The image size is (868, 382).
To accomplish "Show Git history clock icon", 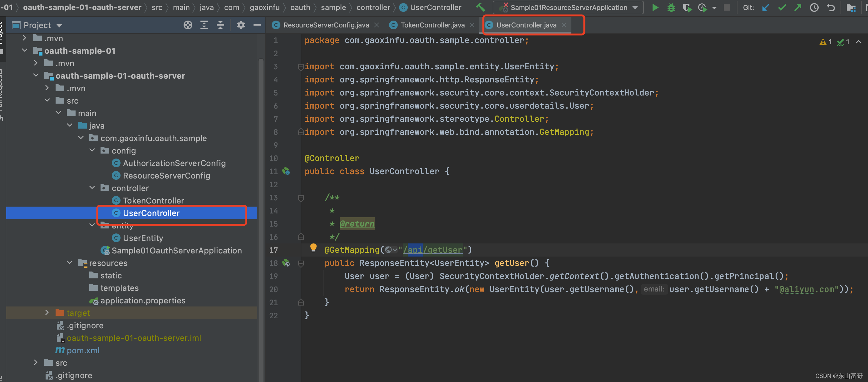I will pos(814,7).
